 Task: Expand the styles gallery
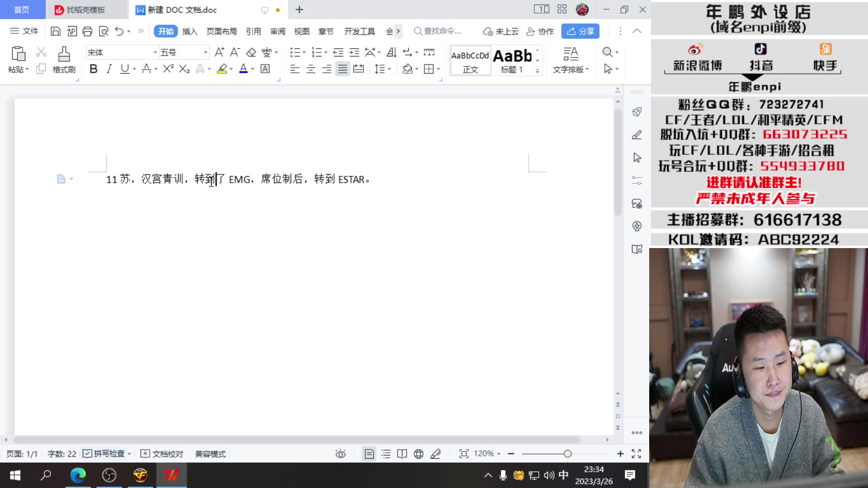pos(538,71)
